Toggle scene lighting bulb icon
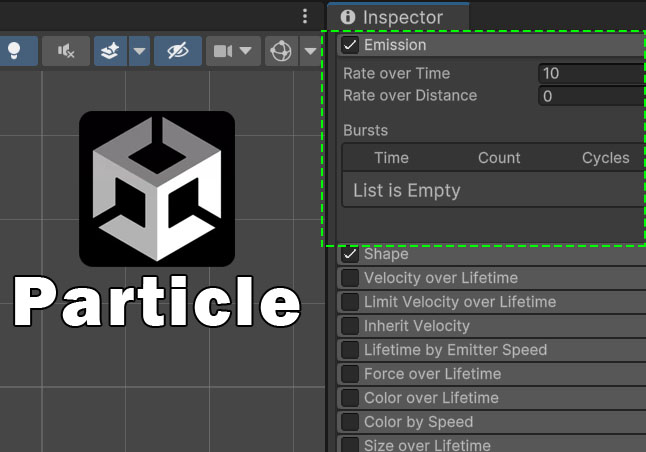Screen dimensions: 646x452 pos(17,50)
